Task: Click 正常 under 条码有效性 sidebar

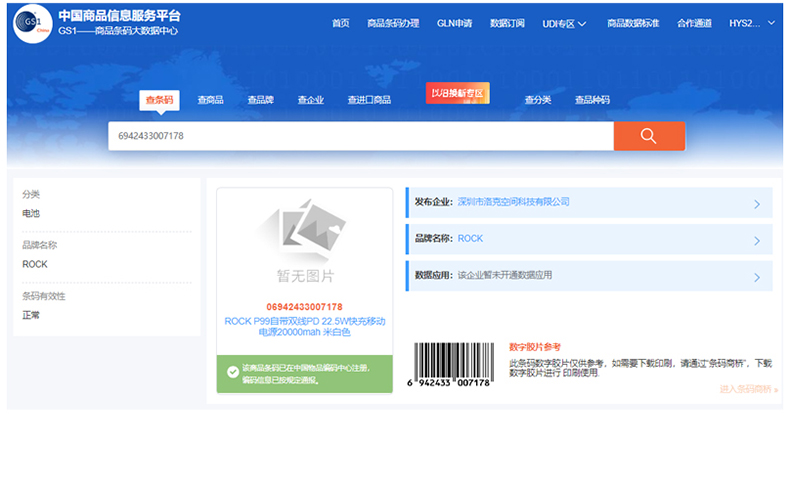Action: coord(31,315)
